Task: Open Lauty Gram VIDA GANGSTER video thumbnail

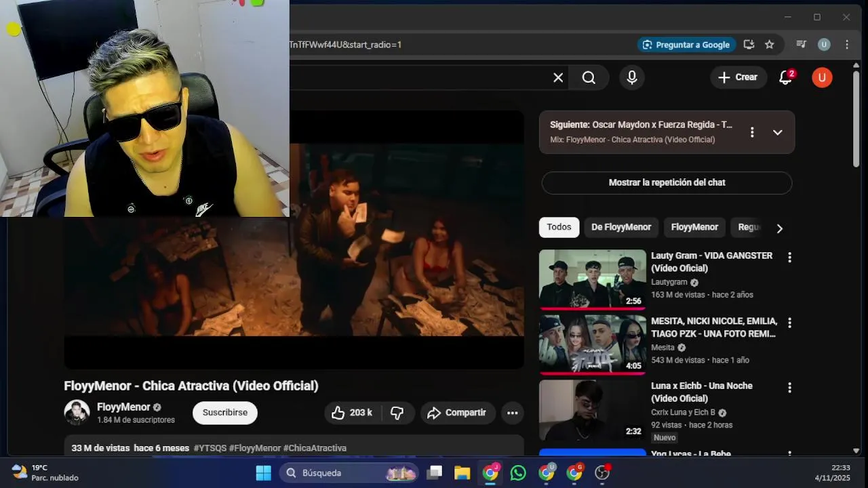Action: point(593,279)
